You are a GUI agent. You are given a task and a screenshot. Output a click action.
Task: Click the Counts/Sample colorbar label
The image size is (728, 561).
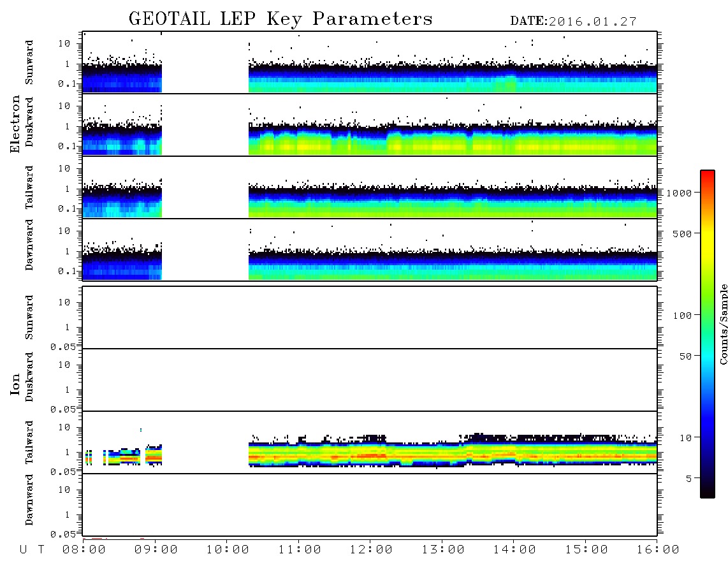tap(724, 324)
